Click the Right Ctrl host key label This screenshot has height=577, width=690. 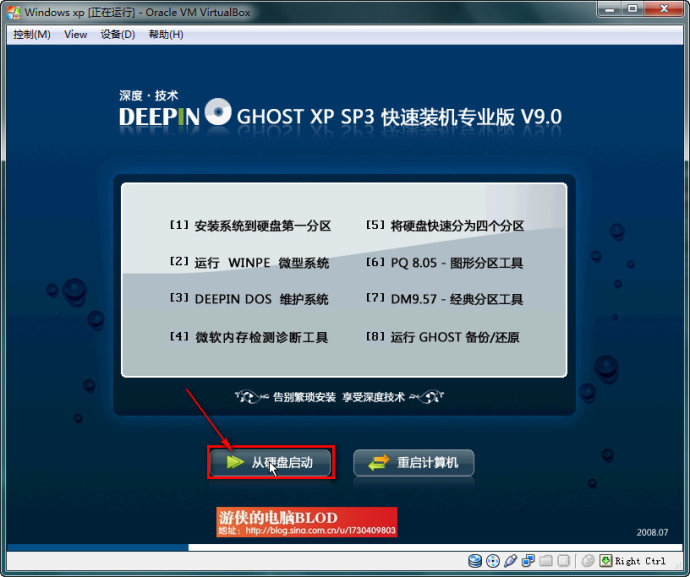pyautogui.click(x=640, y=561)
